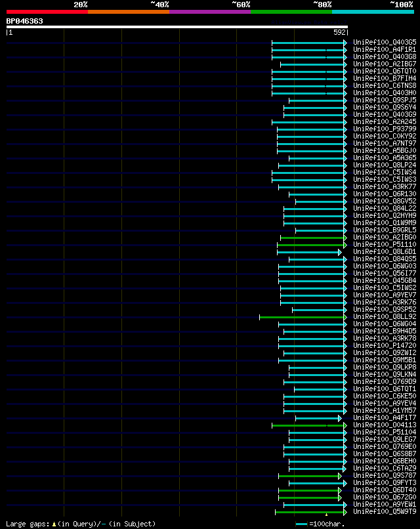Select the UniRef100_Q84L22 label
This screenshot has height=529, width=420.
click(x=385, y=209)
